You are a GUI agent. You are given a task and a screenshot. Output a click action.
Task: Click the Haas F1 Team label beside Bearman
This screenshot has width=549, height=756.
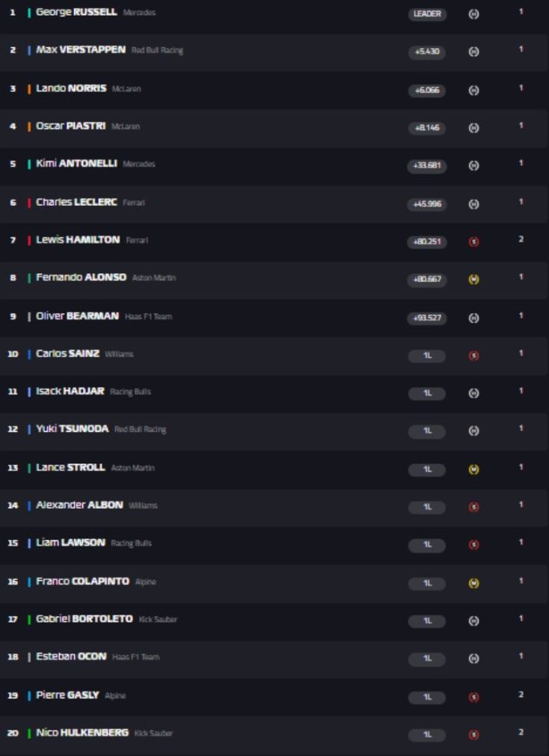148,317
